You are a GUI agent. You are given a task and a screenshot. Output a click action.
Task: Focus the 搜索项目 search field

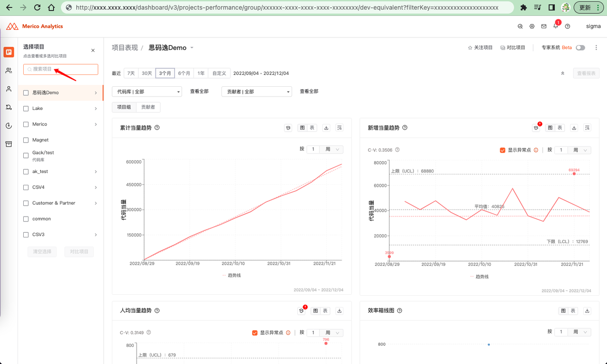[61, 69]
